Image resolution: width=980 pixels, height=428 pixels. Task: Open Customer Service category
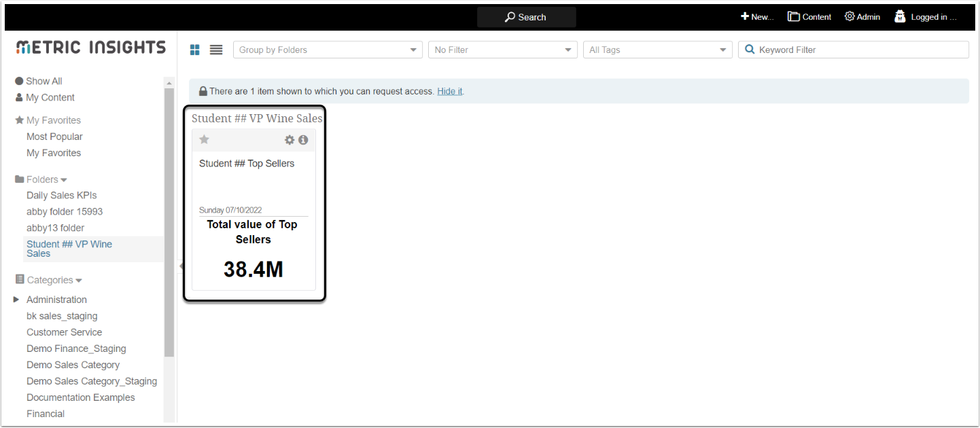pyautogui.click(x=65, y=332)
